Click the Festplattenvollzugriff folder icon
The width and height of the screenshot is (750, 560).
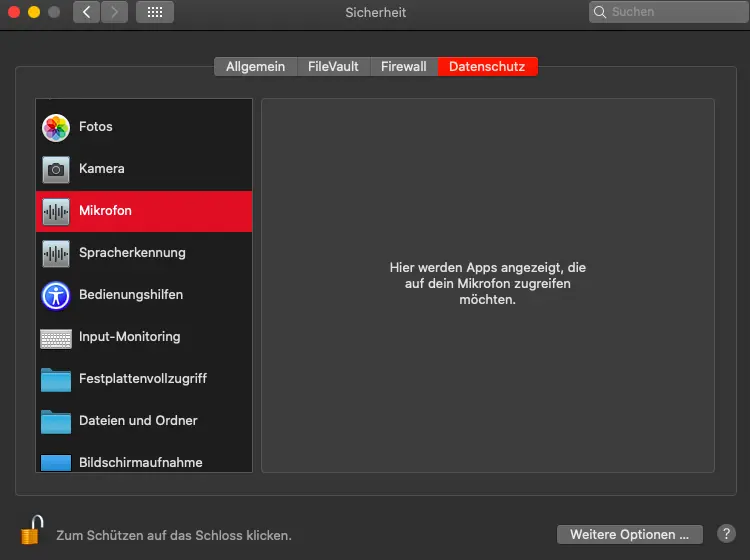click(56, 379)
